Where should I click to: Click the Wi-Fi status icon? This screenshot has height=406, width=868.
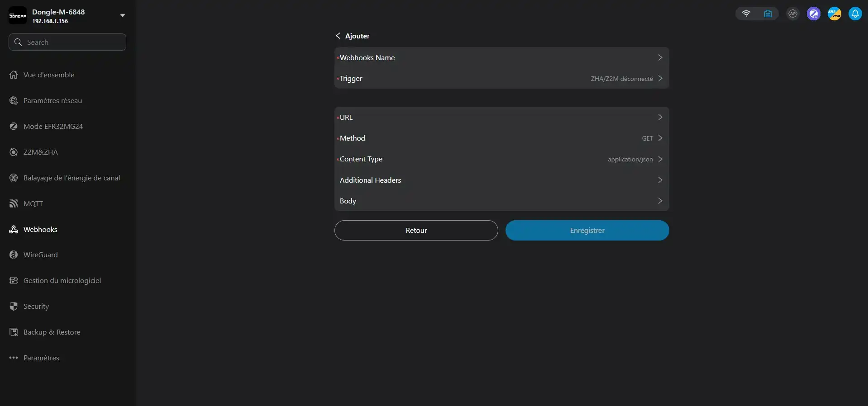point(746,14)
